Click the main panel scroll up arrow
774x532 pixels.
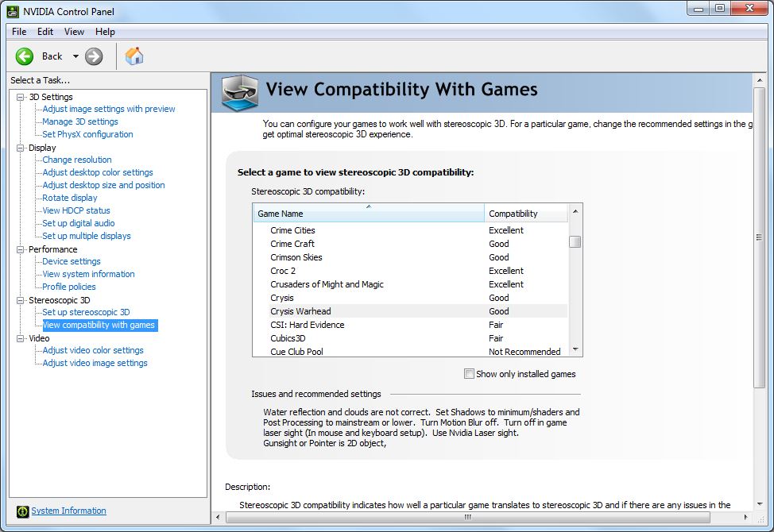pyautogui.click(x=759, y=80)
